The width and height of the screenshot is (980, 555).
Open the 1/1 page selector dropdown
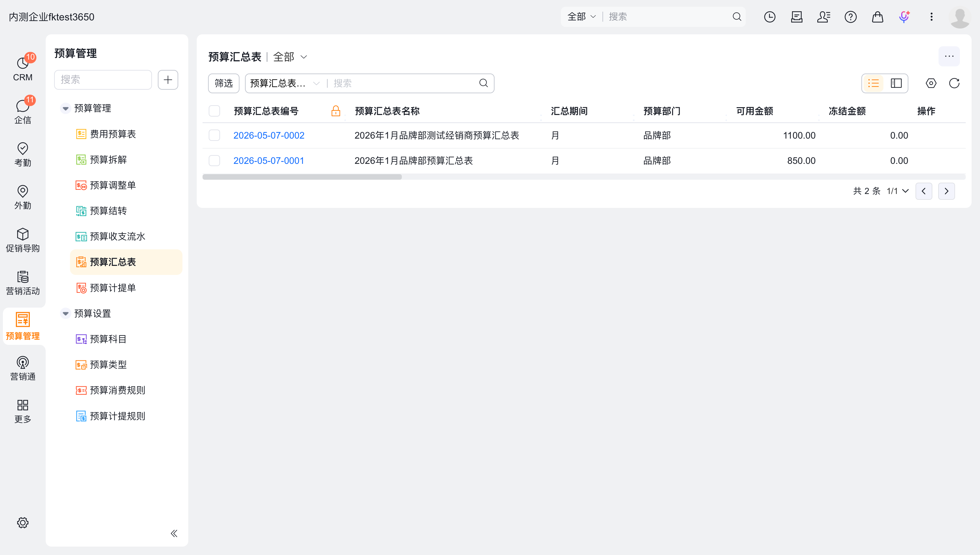click(x=897, y=191)
